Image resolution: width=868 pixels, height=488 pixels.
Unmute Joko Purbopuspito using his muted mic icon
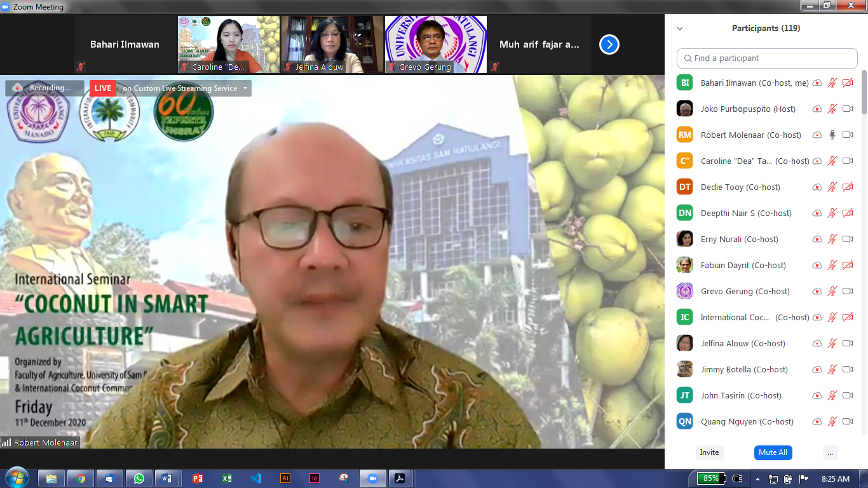[832, 109]
